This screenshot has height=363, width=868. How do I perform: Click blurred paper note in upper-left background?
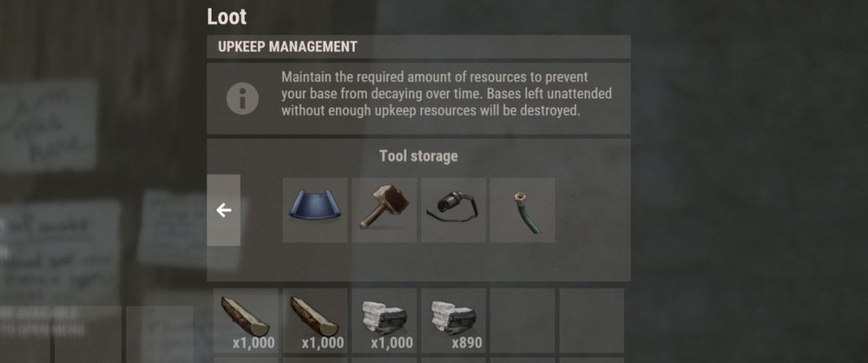(x=49, y=125)
